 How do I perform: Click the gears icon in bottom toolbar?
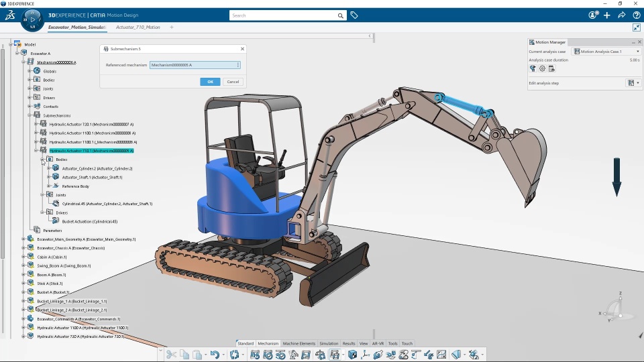(321, 355)
